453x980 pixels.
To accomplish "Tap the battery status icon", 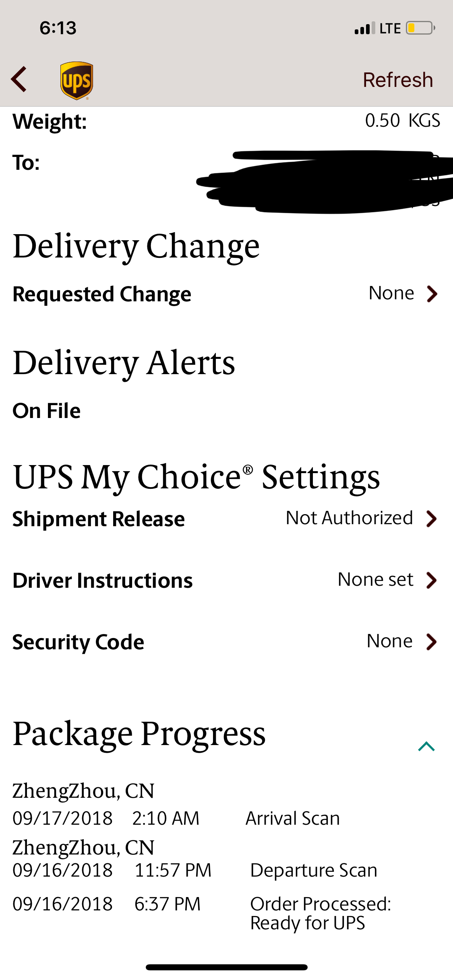I will [x=420, y=28].
